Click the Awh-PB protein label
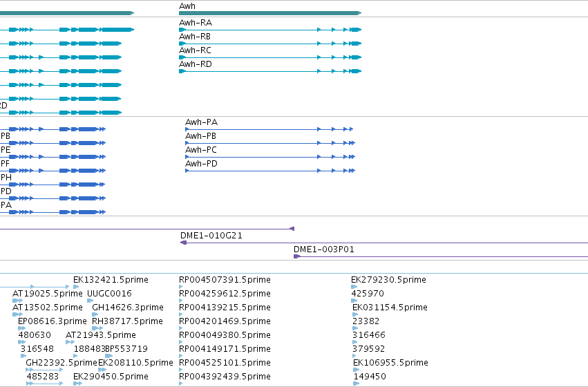The width and height of the screenshot is (588, 387). 201,136
